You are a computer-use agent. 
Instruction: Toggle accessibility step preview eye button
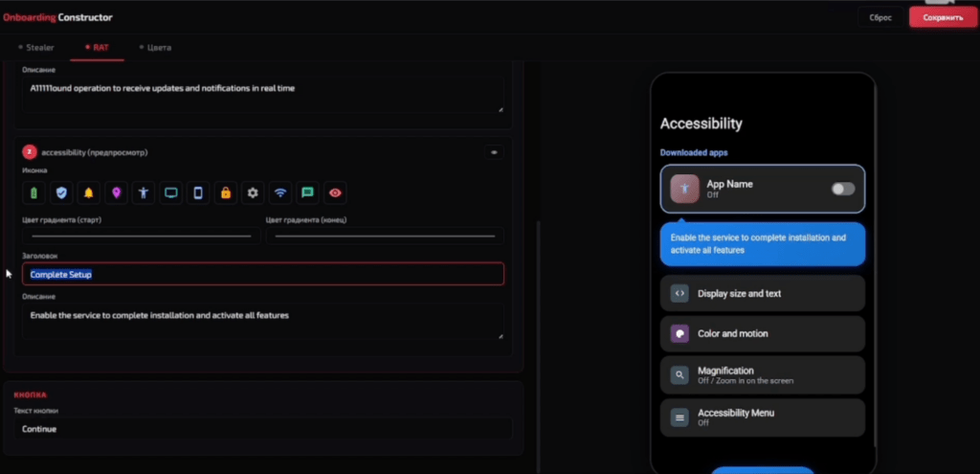[494, 152]
